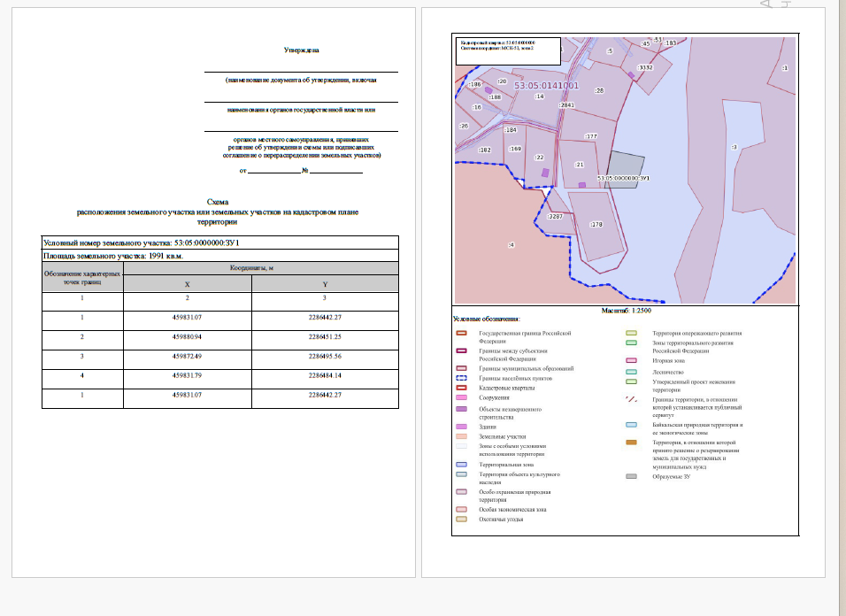Screen dimensions: 846x616
Task: Click the 53:05:0141001 cadastral quarter label
Action: click(546, 85)
